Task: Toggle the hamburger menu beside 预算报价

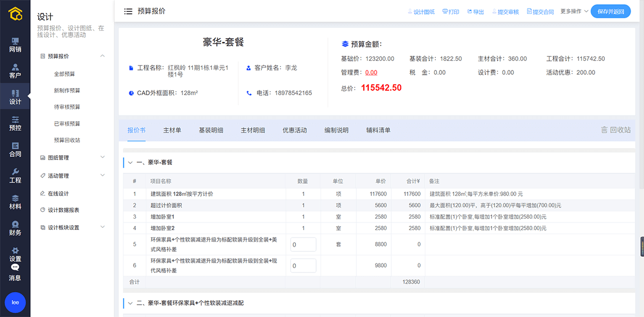Action: tap(128, 11)
